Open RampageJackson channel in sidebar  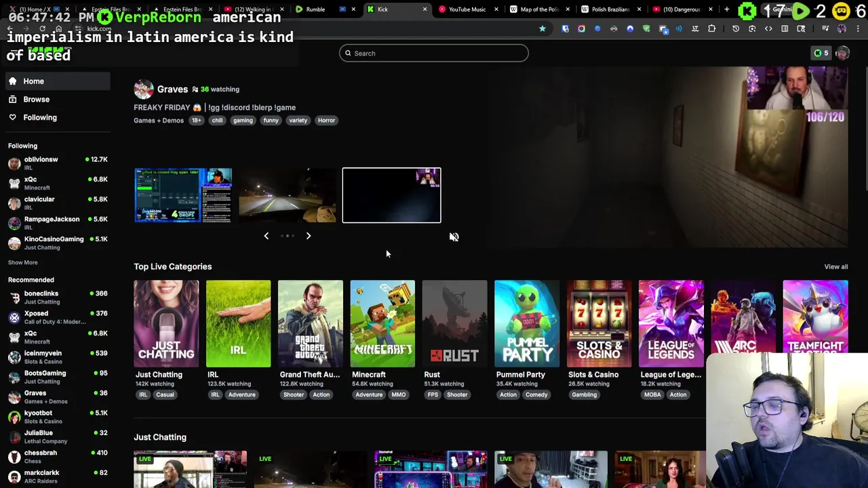[58, 223]
